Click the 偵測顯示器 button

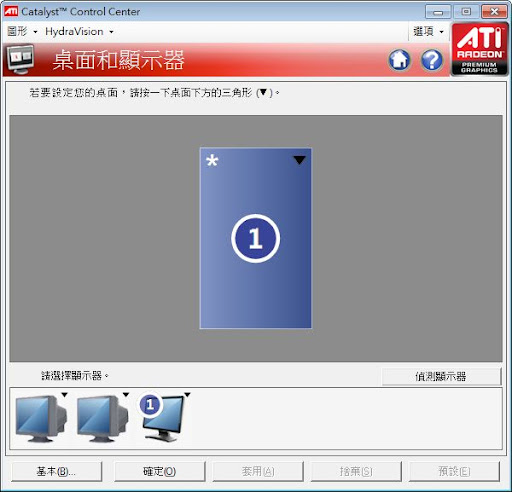pos(441,377)
